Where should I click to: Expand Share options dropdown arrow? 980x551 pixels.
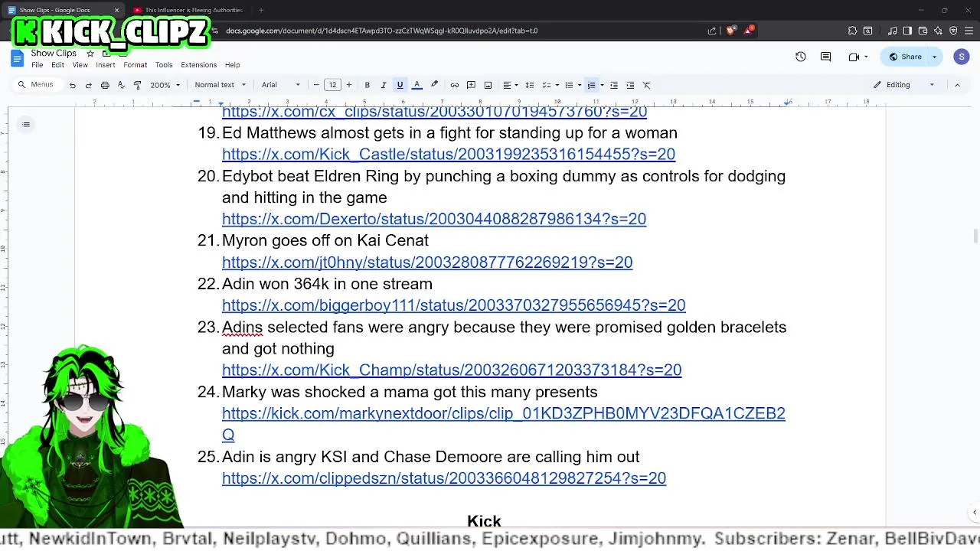934,57
